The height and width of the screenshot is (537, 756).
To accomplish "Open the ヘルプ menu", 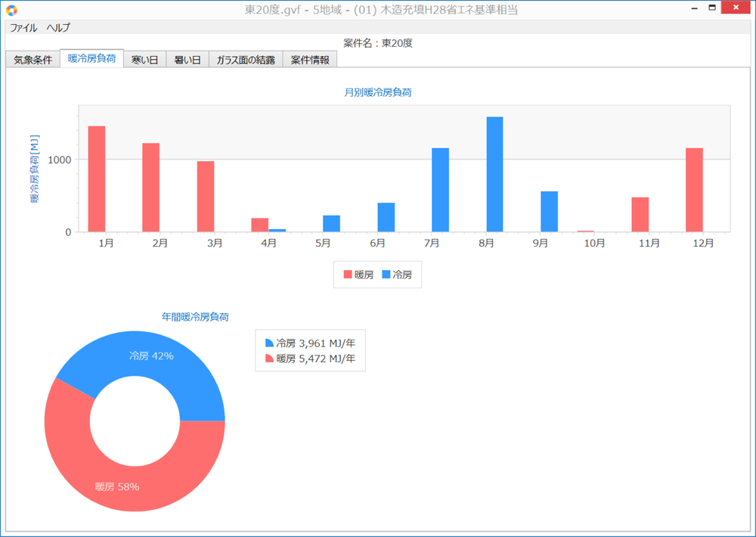I will coord(58,28).
